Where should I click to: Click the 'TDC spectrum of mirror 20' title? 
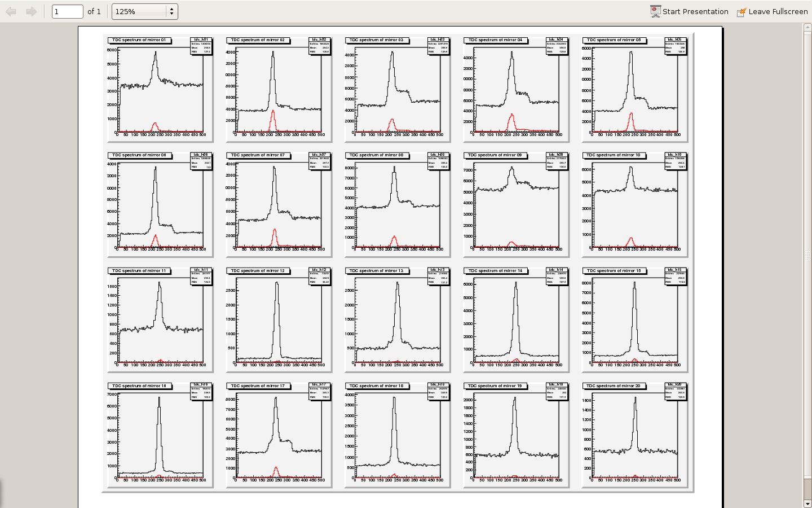point(614,386)
